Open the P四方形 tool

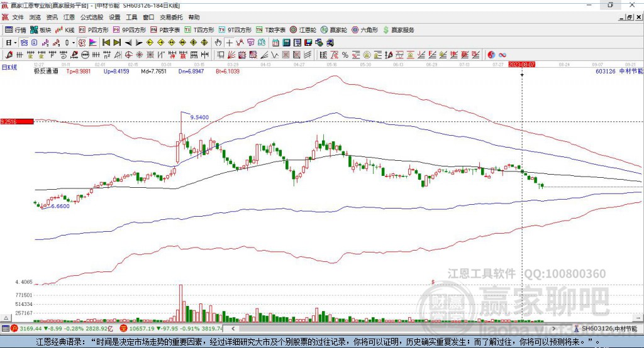pyautogui.click(x=94, y=30)
